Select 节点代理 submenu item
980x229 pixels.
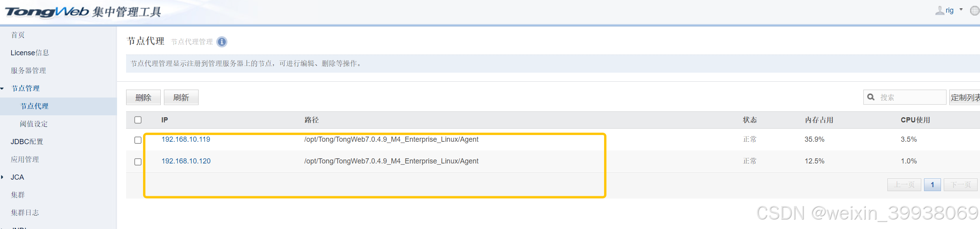(35, 106)
